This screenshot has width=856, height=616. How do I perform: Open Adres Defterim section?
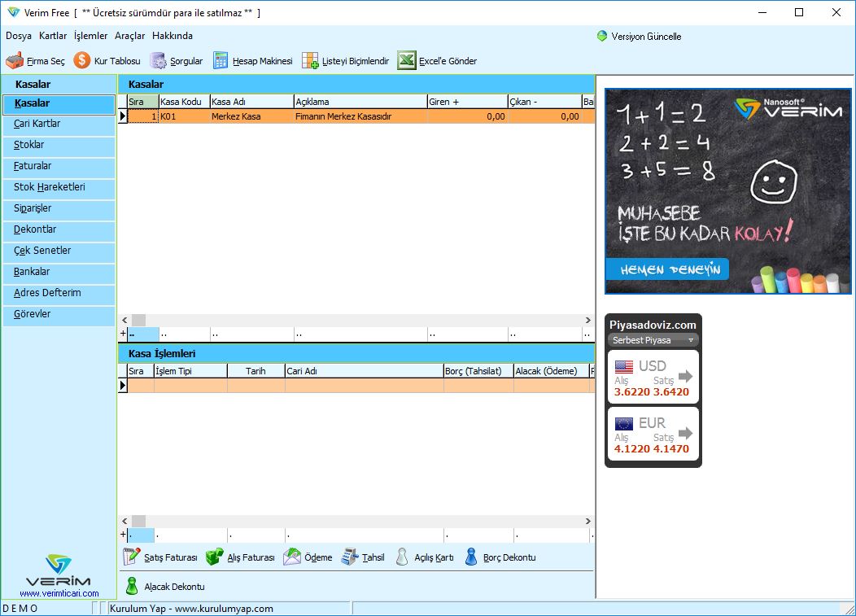click(59, 293)
